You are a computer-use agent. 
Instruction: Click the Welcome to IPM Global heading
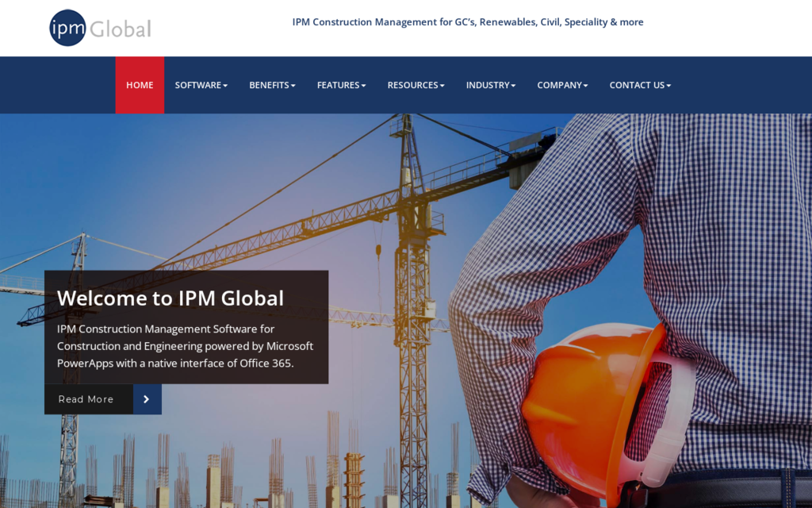coord(170,298)
